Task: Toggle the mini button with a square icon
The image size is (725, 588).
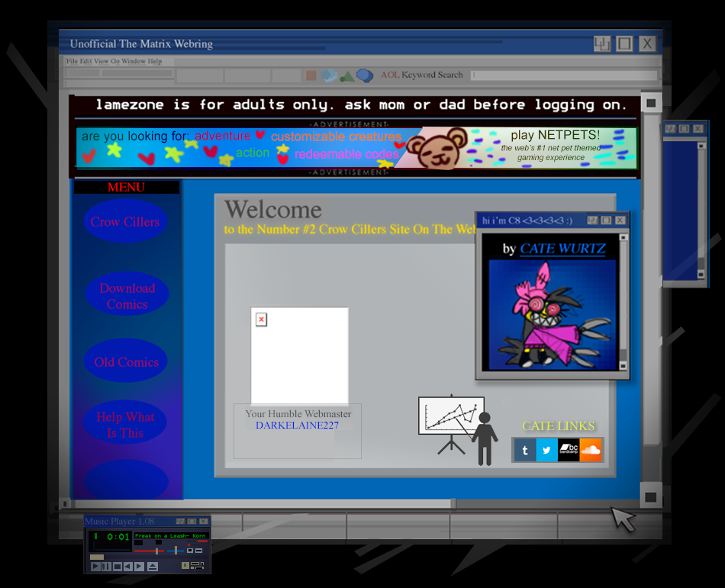Action: coord(190,551)
